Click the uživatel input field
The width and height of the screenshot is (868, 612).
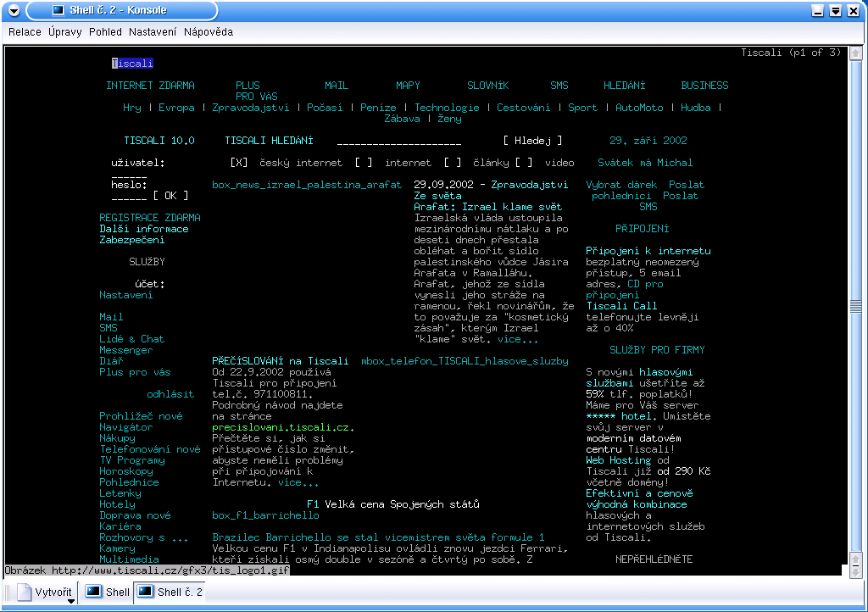pos(129,174)
